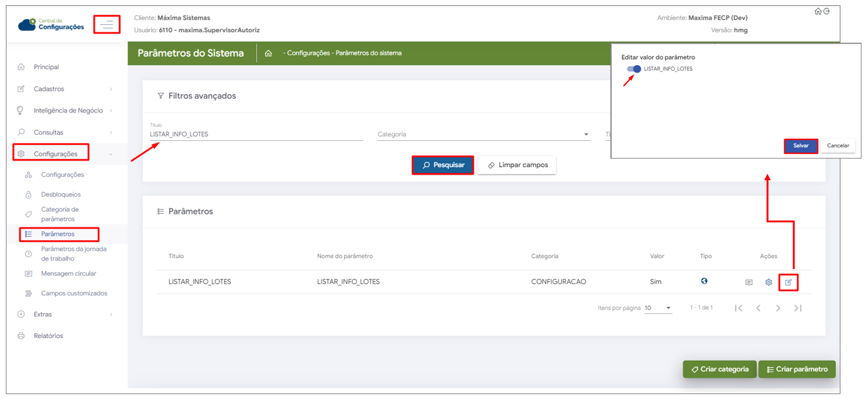Toggle the hamburger menu icon
The image size is (868, 398).
coord(106,25)
